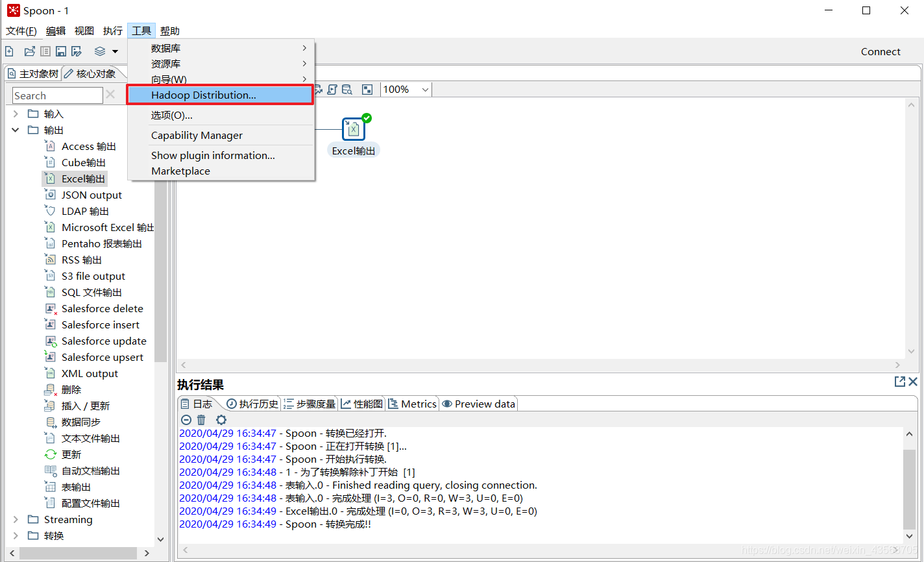Viewport: 924px width, 562px height.
Task: Click the SQL script icon in canvas toolbar
Action: pos(332,90)
